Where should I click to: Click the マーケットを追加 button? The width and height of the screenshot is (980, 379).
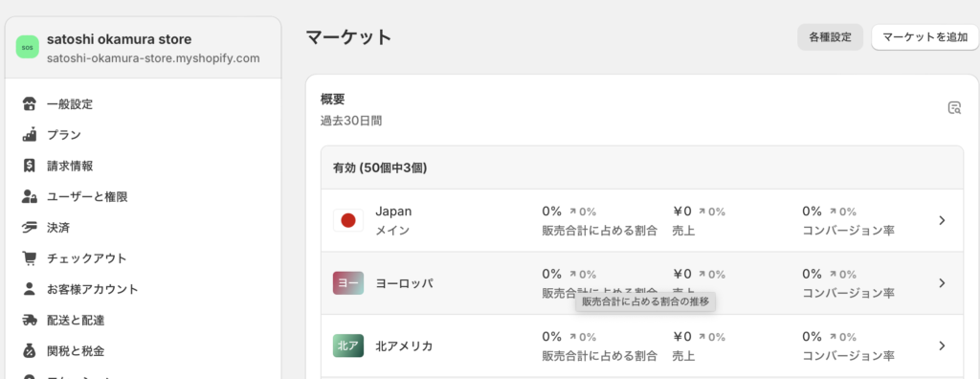tap(925, 37)
